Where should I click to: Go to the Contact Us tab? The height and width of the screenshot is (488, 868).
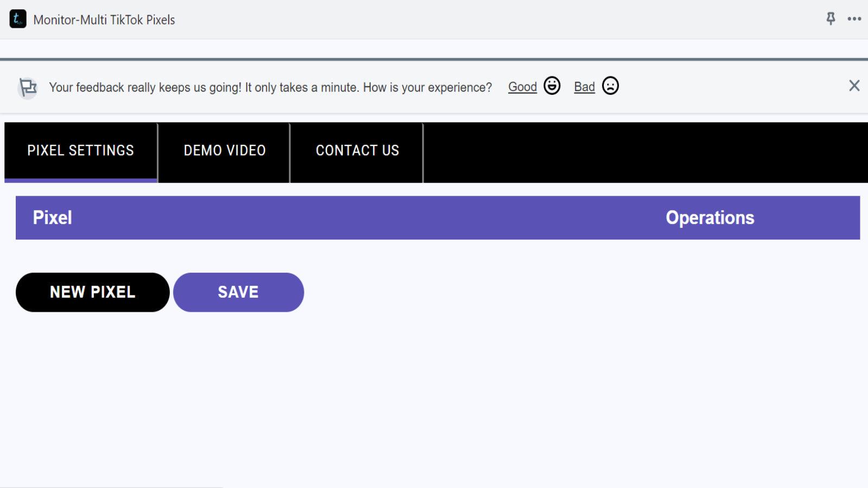coord(357,151)
